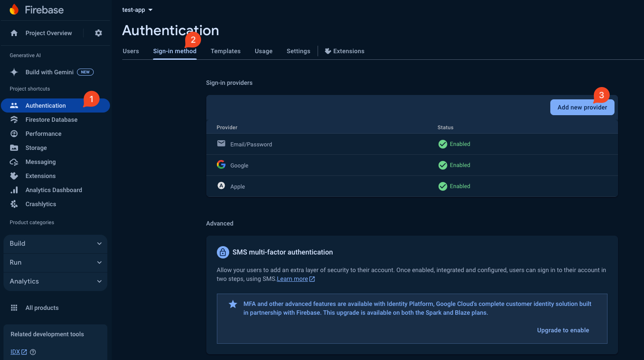Open the Learn more link
Screen dimensions: 644x360
pyautogui.click(x=292, y=279)
